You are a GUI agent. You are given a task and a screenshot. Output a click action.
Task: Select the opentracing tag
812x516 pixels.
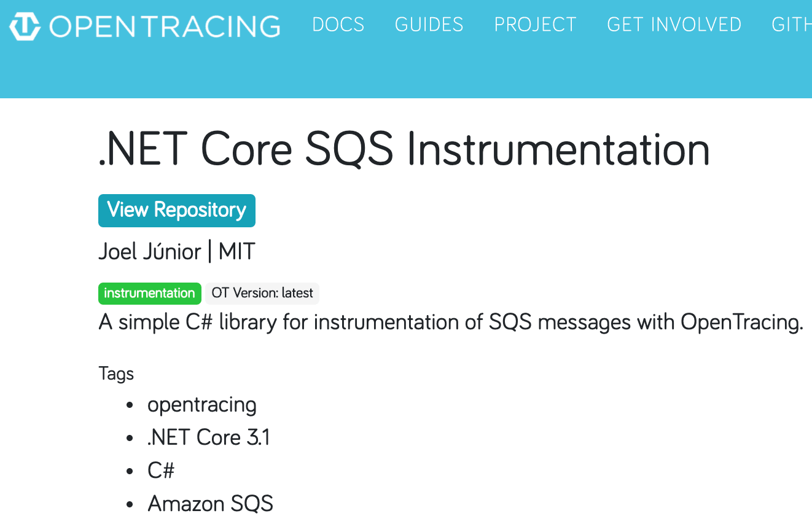click(x=201, y=404)
